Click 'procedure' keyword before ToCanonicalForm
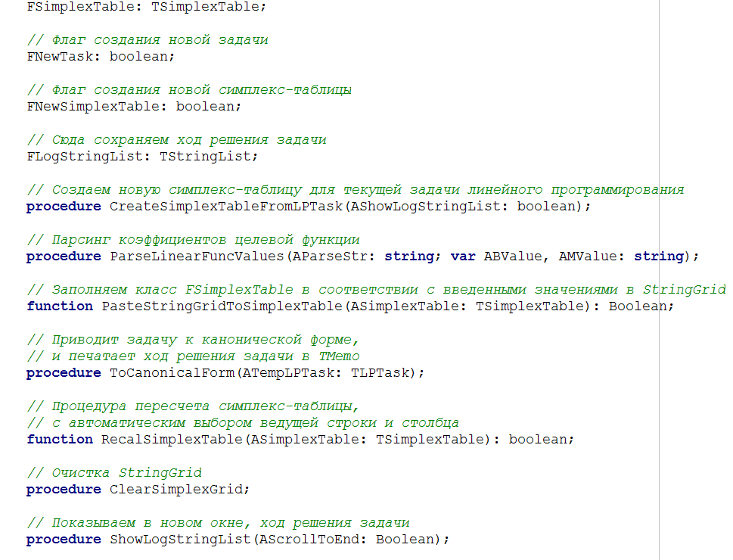733x560 pixels. [x=64, y=373]
